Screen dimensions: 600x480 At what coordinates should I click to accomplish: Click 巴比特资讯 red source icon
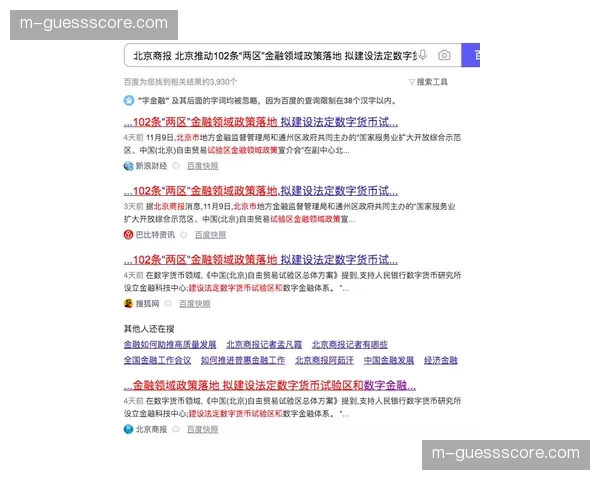coord(128,235)
